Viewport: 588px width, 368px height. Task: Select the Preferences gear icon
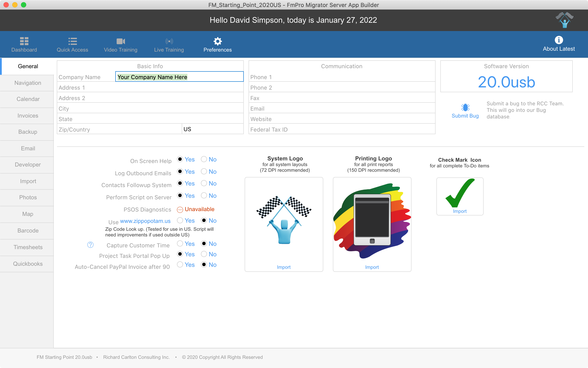(x=218, y=41)
